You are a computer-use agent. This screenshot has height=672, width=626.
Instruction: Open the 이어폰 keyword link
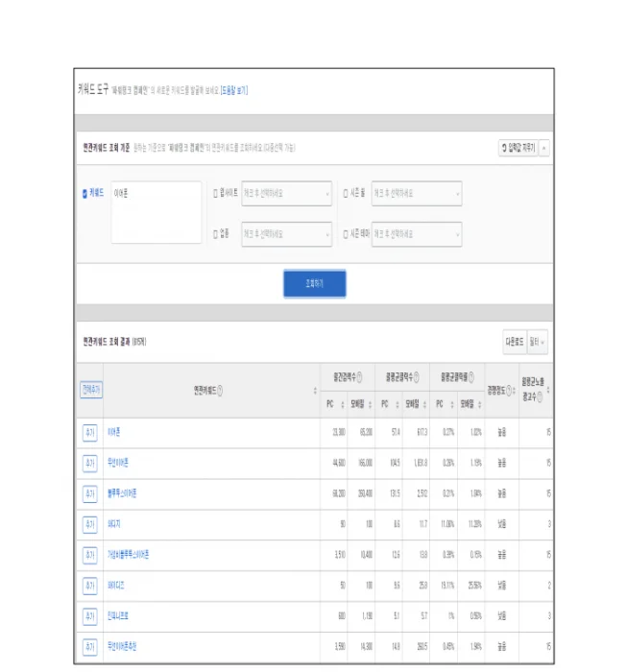click(113, 432)
